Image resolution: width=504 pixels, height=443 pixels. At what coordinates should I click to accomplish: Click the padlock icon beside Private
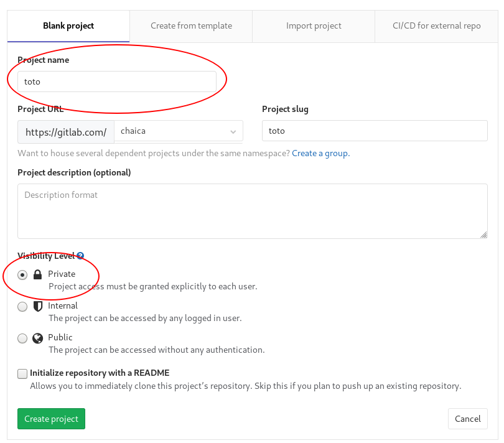37,274
